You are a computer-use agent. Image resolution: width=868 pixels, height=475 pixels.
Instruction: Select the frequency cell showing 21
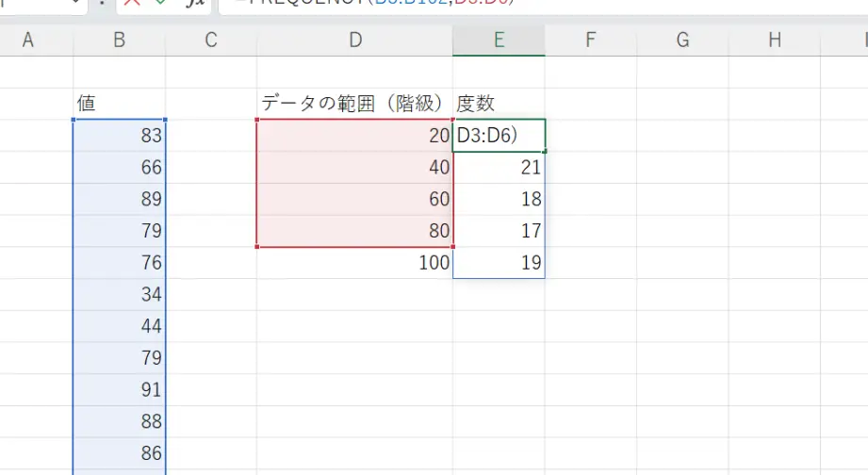499,167
